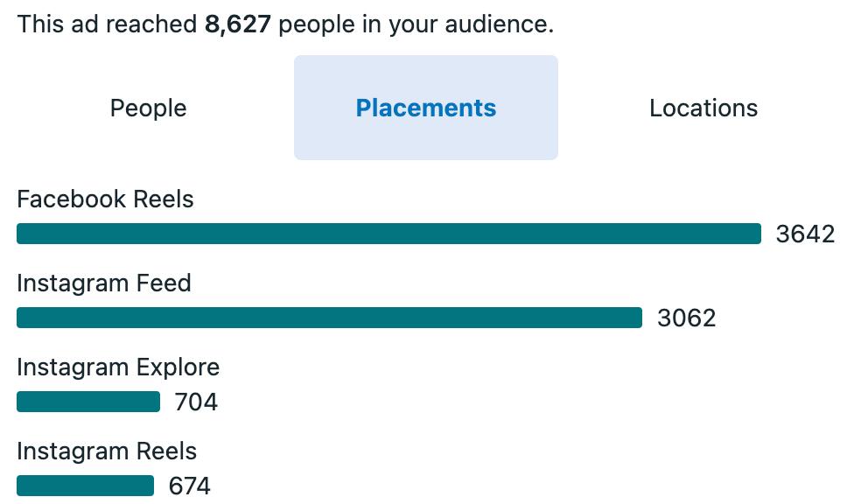Click the 674 value for Instagram Reels
The height and width of the screenshot is (504, 854).
[x=190, y=486]
